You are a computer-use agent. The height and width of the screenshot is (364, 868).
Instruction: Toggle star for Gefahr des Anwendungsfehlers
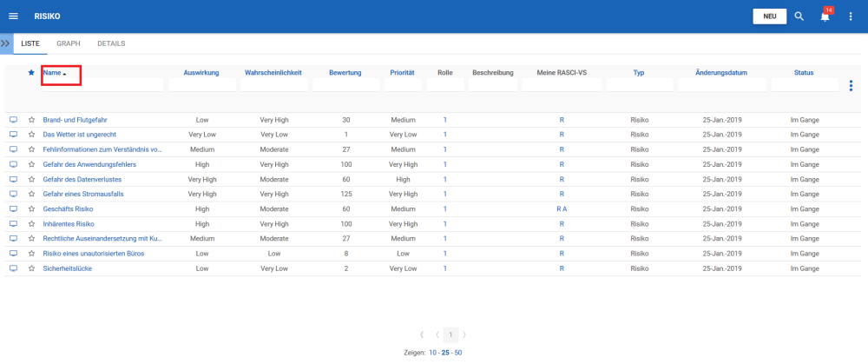coord(31,164)
